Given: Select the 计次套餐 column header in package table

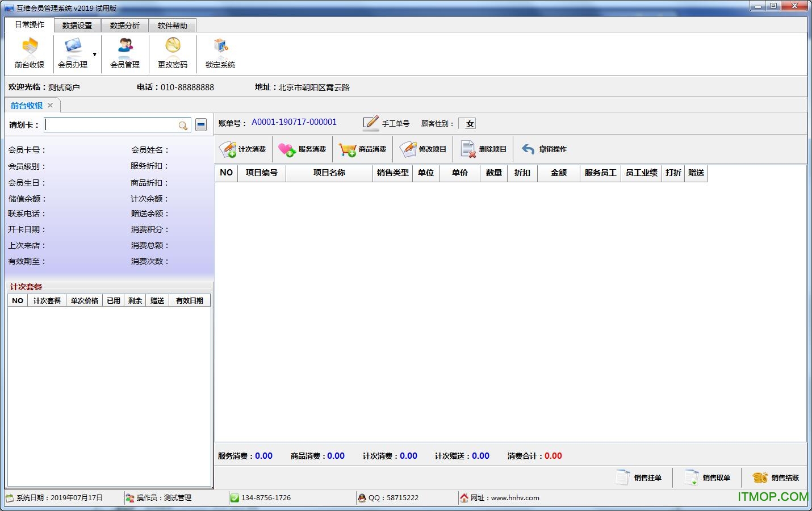Looking at the screenshot, I should tap(47, 300).
